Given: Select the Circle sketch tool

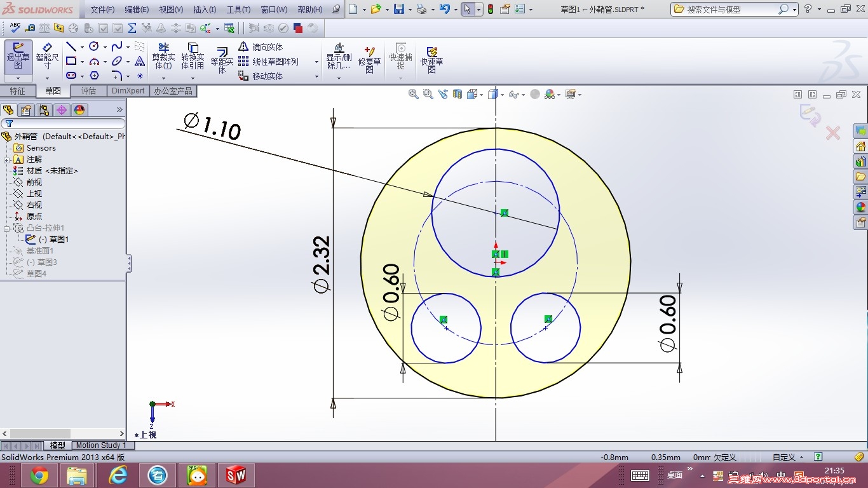Looking at the screenshot, I should point(94,46).
